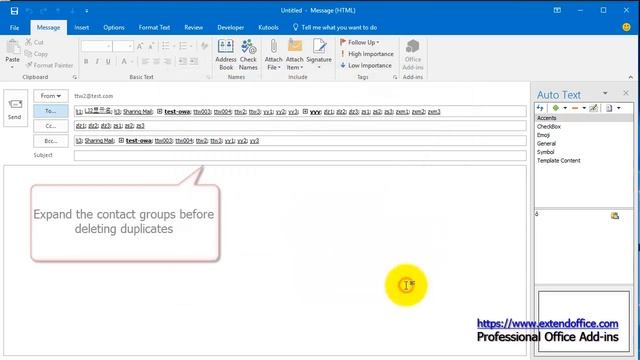This screenshot has height=360, width=640.
Task: Open Clipboard dialog launcher
Action: point(75,77)
